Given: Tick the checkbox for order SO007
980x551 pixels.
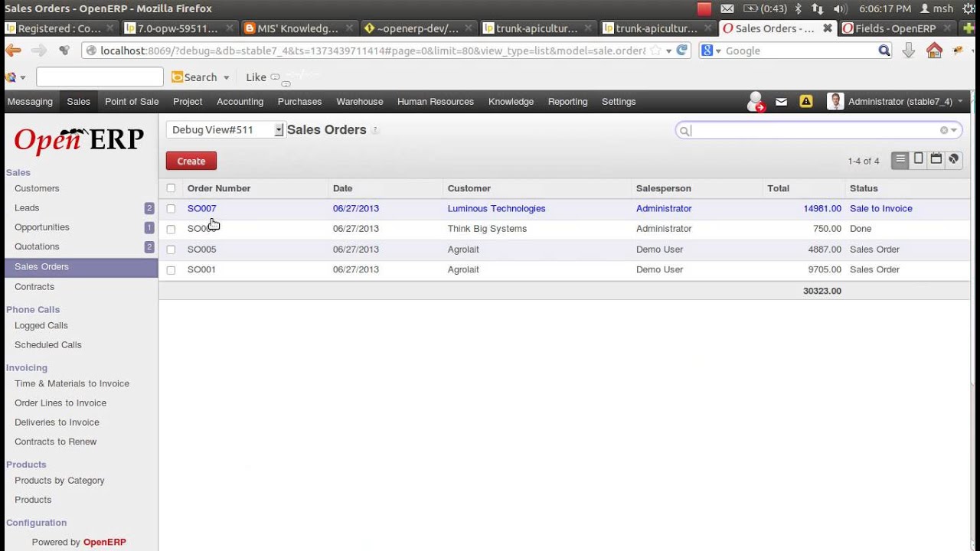Looking at the screenshot, I should point(171,209).
